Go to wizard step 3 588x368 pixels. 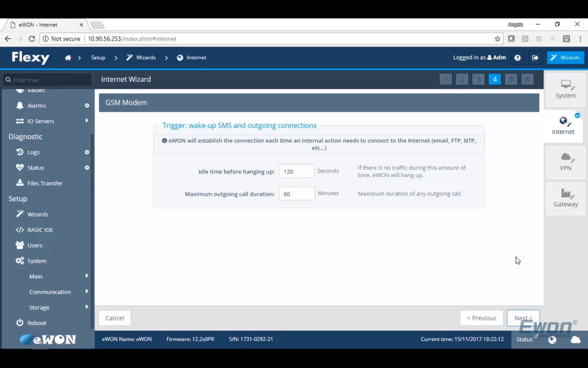pyautogui.click(x=478, y=79)
